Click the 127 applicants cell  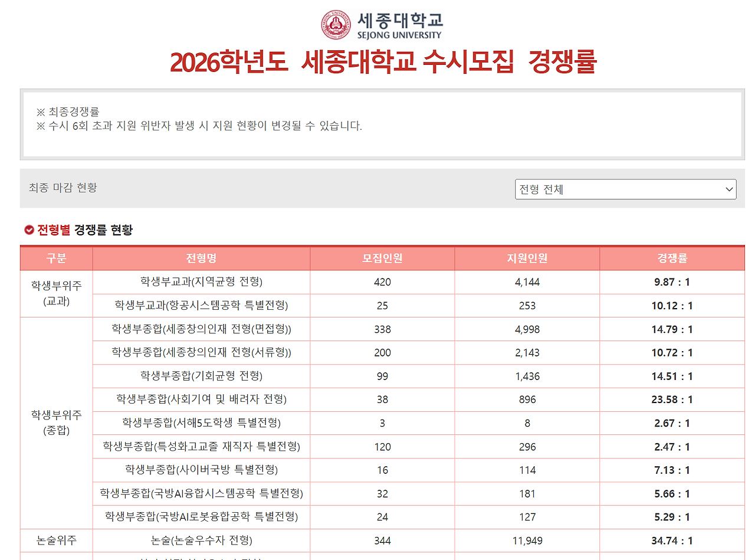527,517
